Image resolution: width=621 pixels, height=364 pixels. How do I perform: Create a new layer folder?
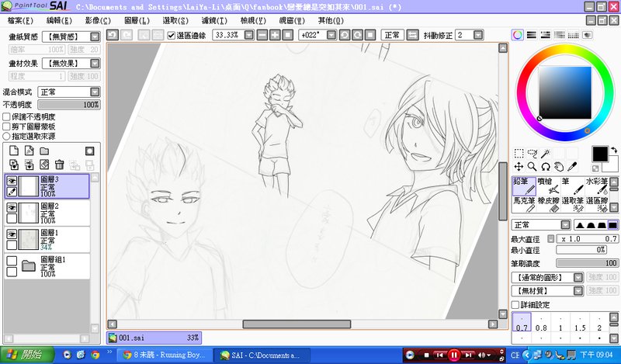tap(44, 151)
